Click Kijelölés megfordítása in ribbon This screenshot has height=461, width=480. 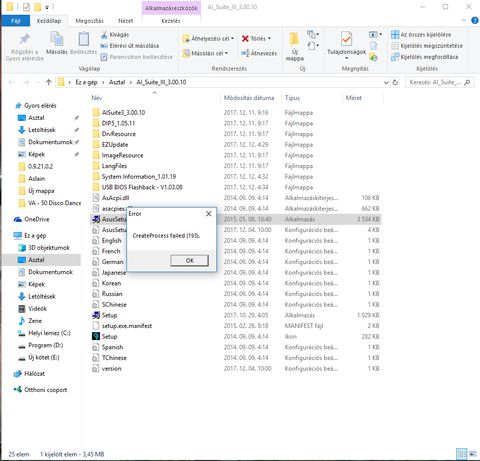pyautogui.click(x=425, y=57)
